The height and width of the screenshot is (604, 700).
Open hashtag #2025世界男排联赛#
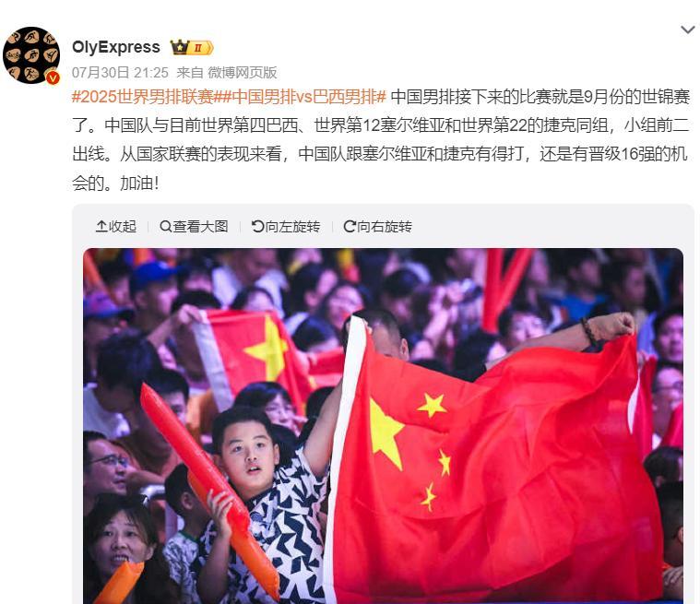click(142, 97)
